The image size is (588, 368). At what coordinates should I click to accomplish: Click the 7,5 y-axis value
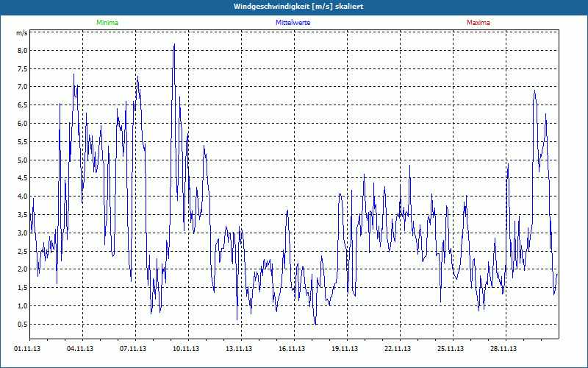(23, 69)
